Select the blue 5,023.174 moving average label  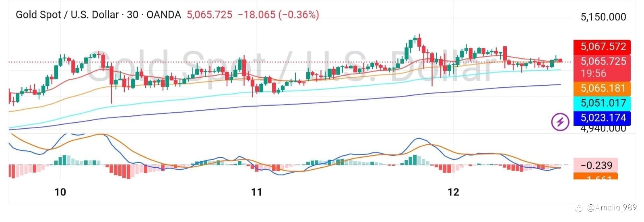click(603, 118)
